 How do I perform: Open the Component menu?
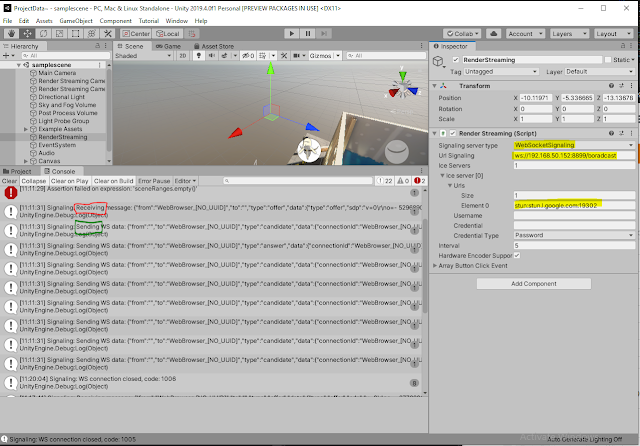click(116, 21)
